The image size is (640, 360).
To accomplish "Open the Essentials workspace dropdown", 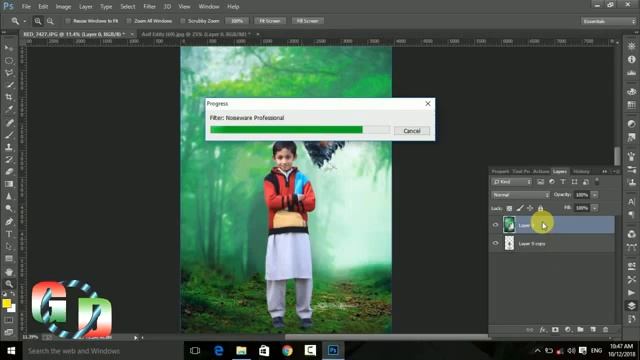I will [x=608, y=21].
